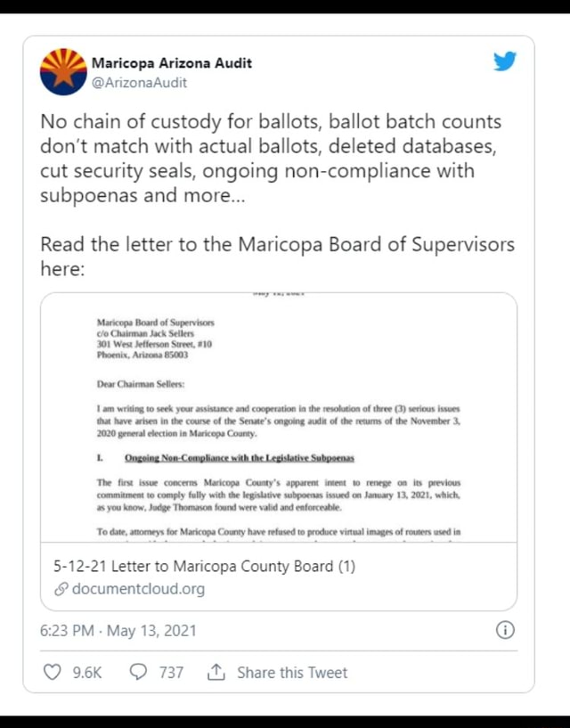This screenshot has height=728, width=570.
Task: Click the "5-12-21 Letter to Maricopa County Board" title
Action: (x=205, y=566)
